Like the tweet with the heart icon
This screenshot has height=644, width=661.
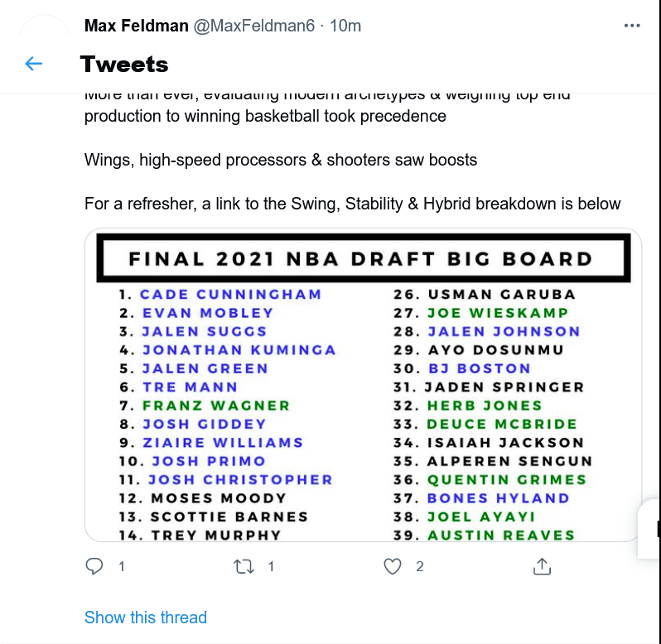(x=393, y=566)
